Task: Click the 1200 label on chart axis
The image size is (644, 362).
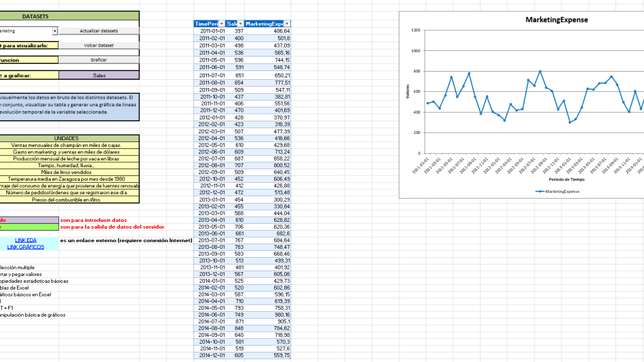Action: [x=415, y=30]
